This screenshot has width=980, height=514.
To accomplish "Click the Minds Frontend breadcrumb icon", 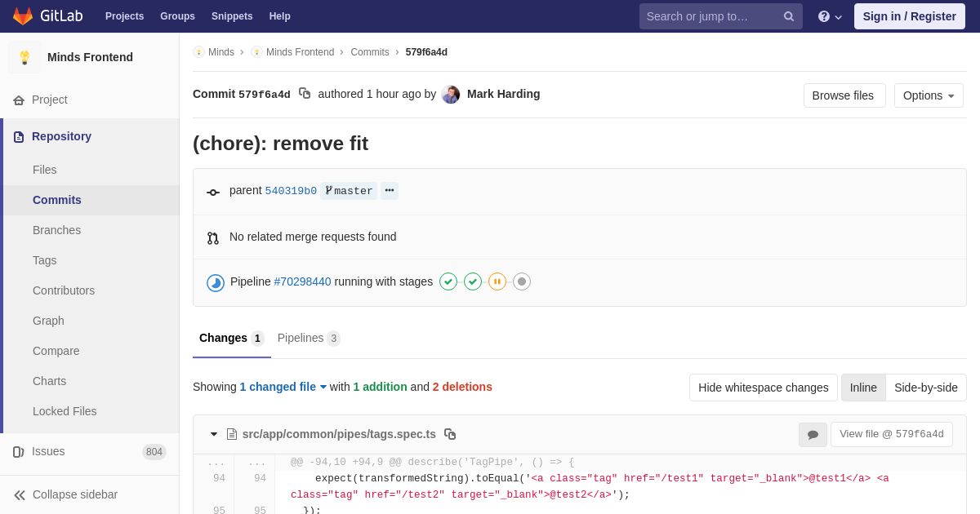I will (x=256, y=52).
